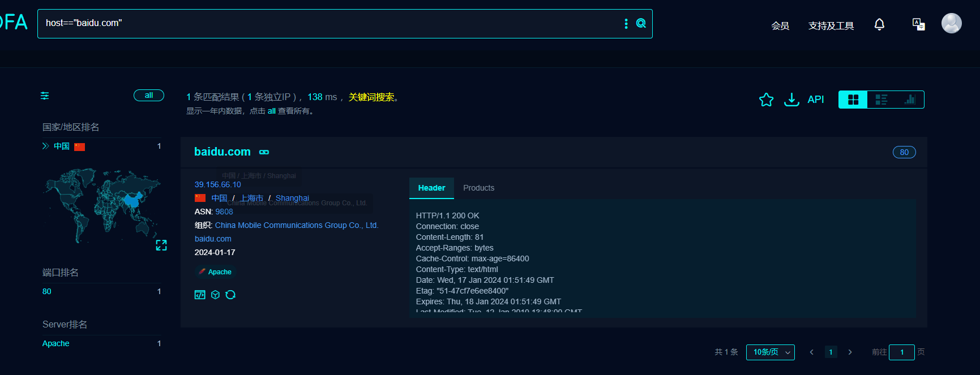Open the three-dot search options menu

(626, 23)
